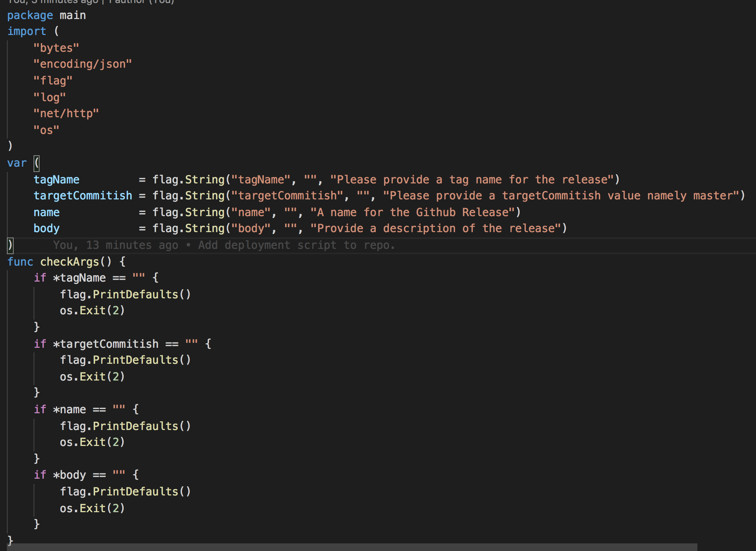Click the 'targetCommitish' variable declaration

(83, 196)
